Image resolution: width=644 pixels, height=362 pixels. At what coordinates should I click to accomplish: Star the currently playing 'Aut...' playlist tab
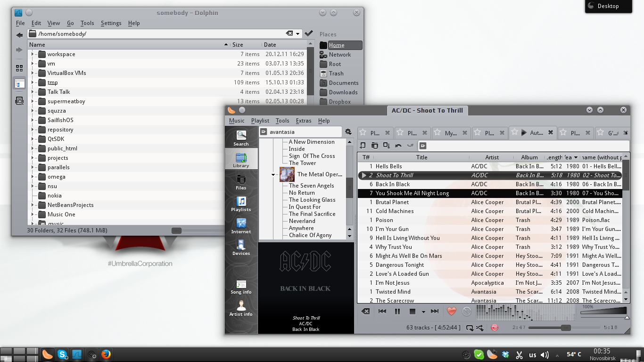(514, 133)
